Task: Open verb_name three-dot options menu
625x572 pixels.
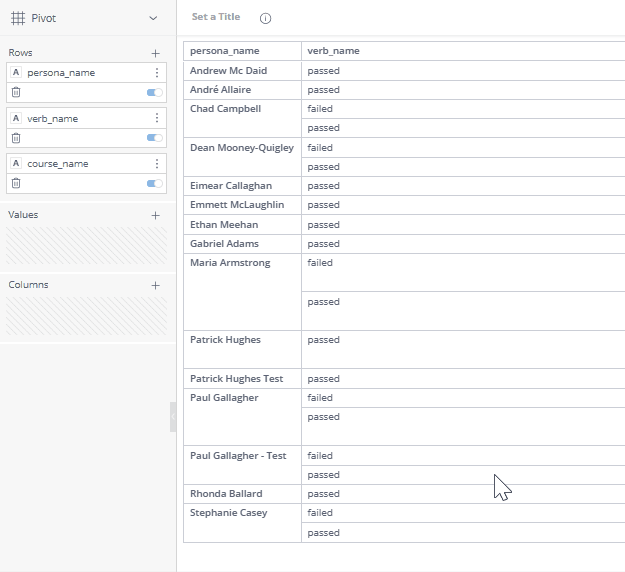Action: (156, 118)
